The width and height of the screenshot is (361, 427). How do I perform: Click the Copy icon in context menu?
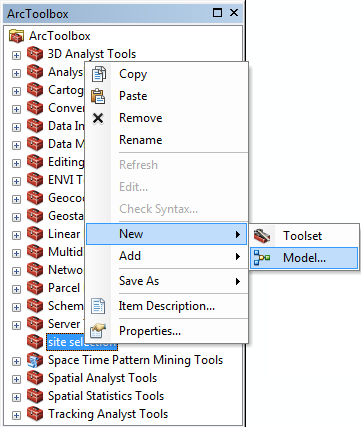[98, 74]
